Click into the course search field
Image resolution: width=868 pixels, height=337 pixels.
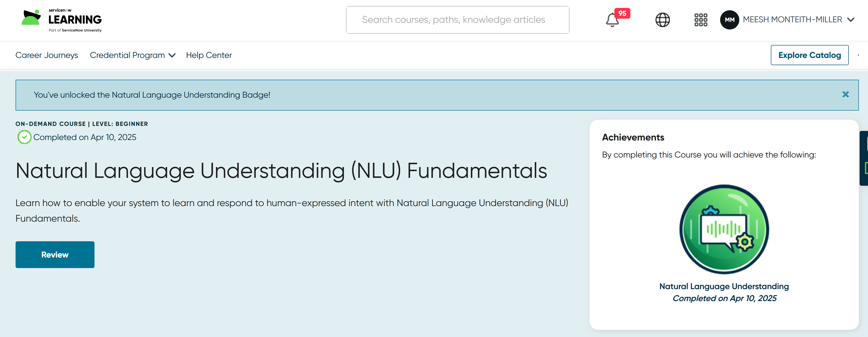pos(457,20)
